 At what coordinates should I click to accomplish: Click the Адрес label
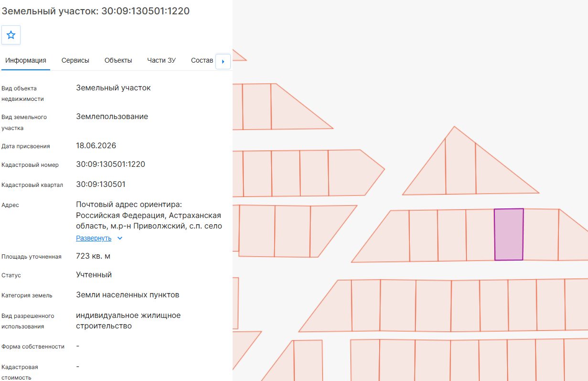click(10, 205)
